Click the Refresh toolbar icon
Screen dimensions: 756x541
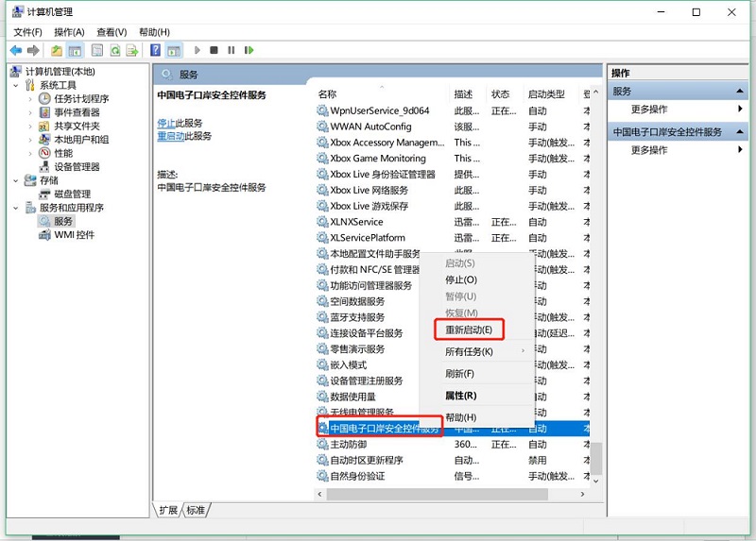pyautogui.click(x=115, y=50)
